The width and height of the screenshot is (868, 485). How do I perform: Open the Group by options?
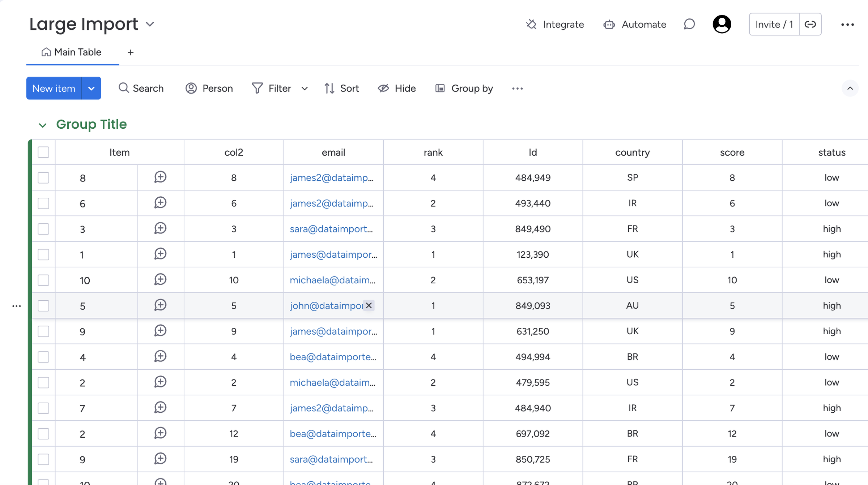click(464, 88)
